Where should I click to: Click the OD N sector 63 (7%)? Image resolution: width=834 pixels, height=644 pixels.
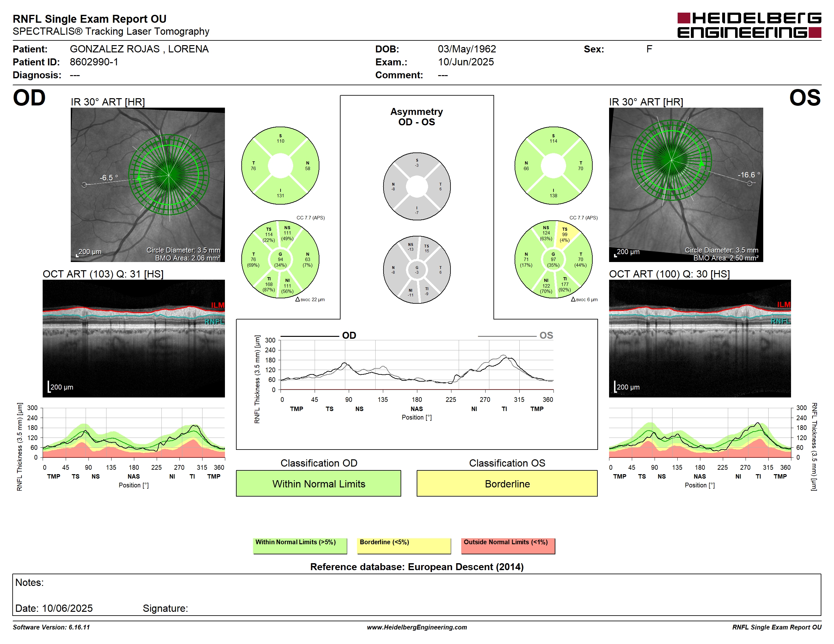point(307,259)
